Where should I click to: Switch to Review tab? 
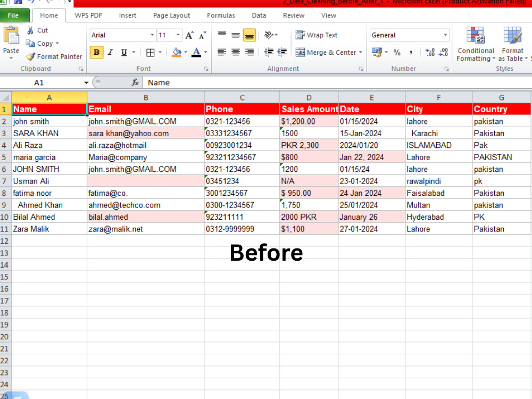(x=294, y=15)
